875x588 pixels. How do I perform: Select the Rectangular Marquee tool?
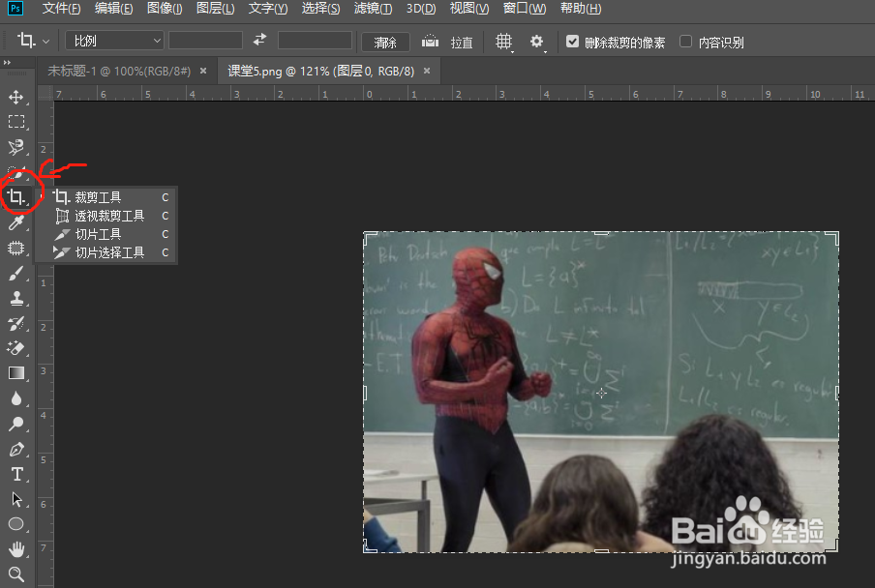pos(16,122)
